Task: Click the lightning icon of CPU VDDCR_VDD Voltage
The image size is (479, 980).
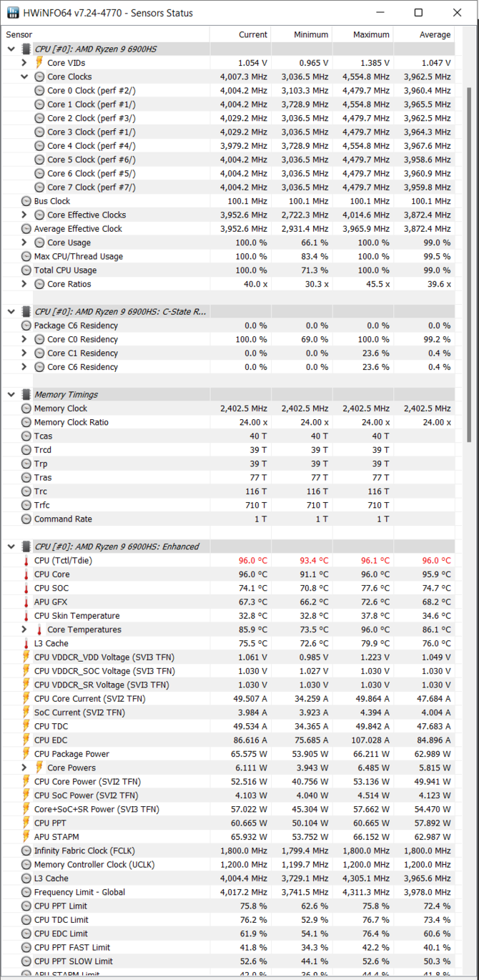Action: tap(26, 657)
